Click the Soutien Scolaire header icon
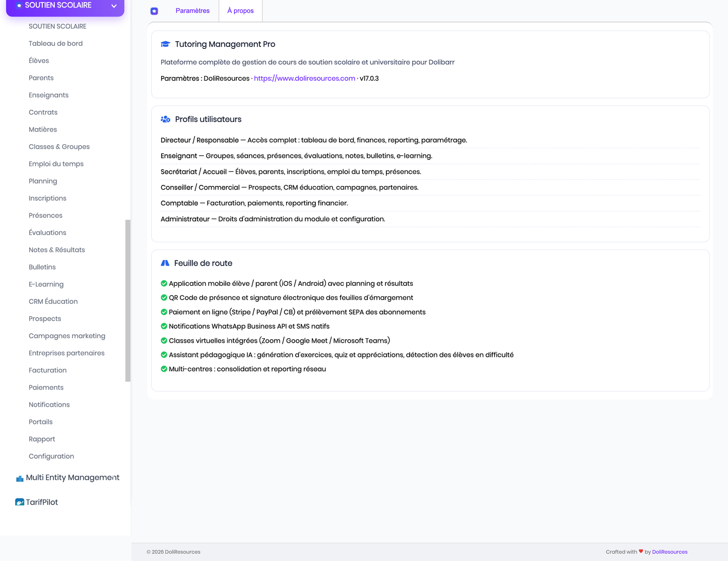The image size is (728, 561). (x=19, y=6)
